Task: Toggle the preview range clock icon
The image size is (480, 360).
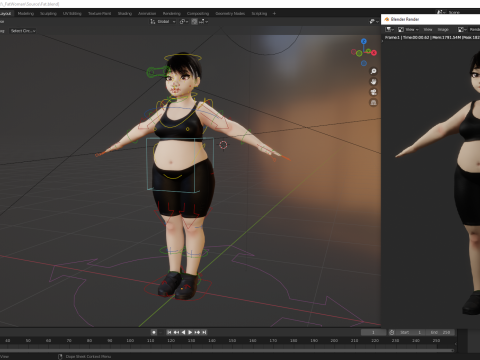Action: pos(392,332)
